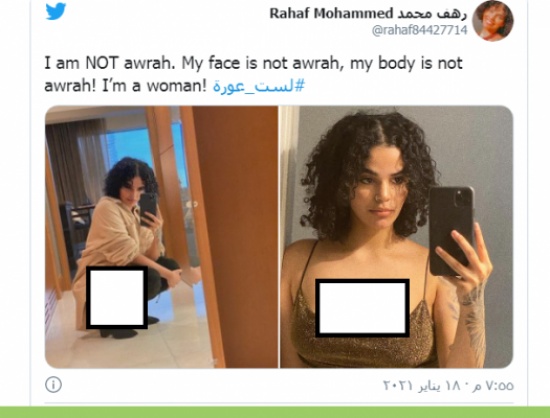Click the green bar at the bottom
This screenshot has height=418, width=550.
(x=275, y=412)
